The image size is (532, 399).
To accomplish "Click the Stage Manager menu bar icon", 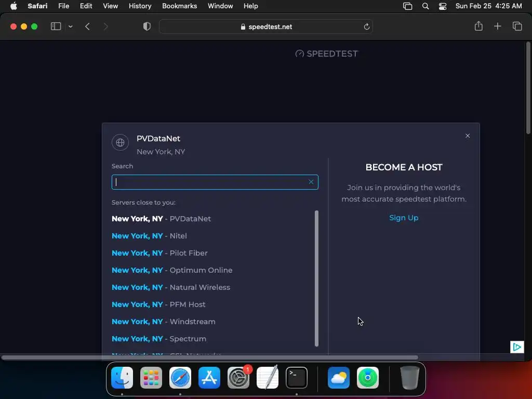I will pos(407,6).
